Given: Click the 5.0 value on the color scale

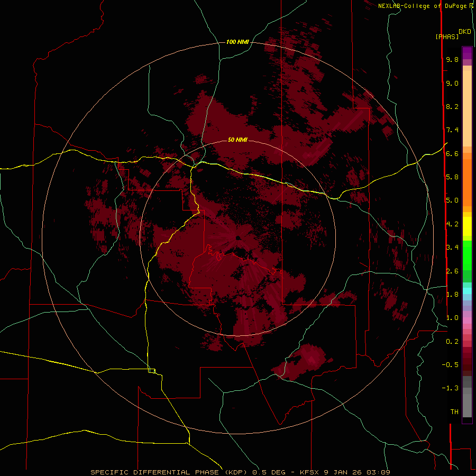Looking at the screenshot, I should point(452,200).
